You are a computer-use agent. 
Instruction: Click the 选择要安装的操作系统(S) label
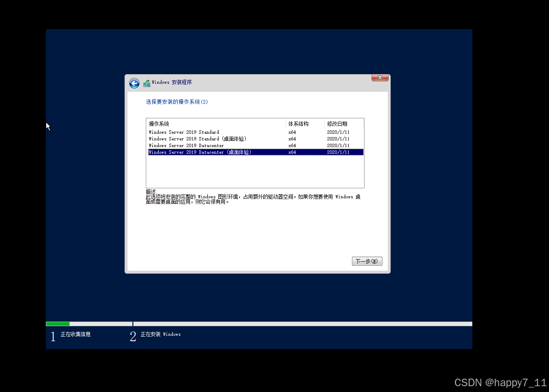pos(177,102)
